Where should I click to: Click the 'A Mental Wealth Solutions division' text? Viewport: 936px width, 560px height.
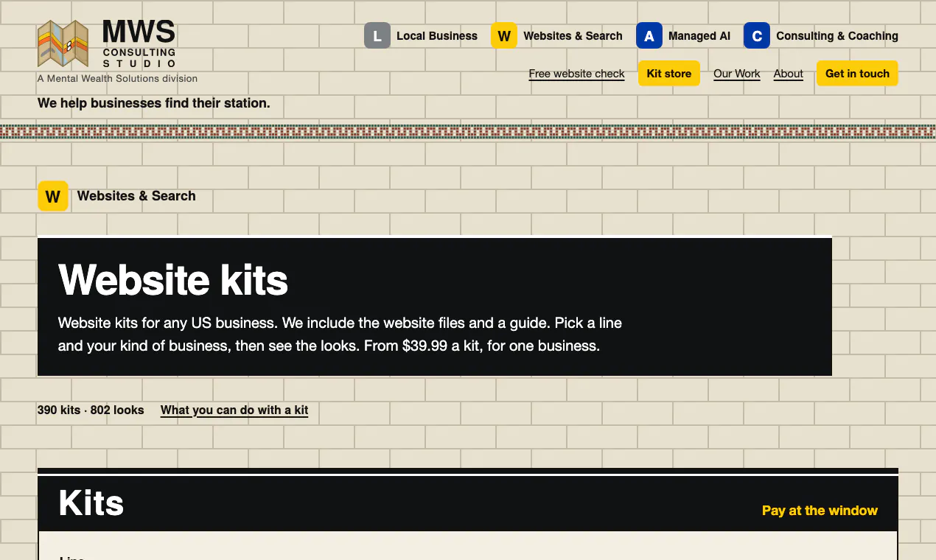click(x=117, y=79)
